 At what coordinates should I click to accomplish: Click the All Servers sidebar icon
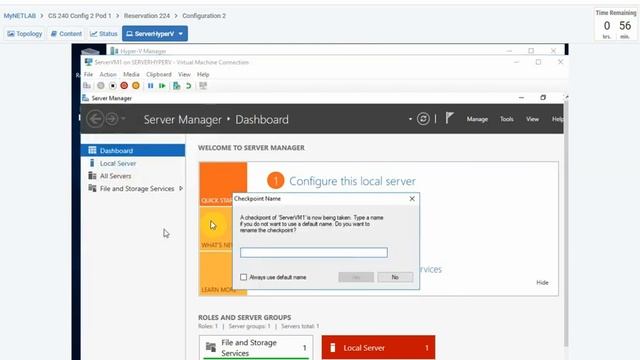pos(92,176)
